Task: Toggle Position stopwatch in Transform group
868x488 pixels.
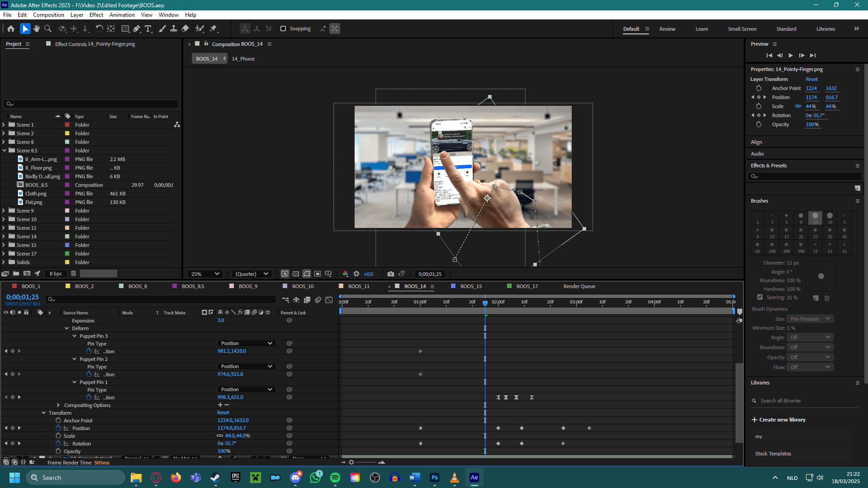Action: tap(58, 428)
